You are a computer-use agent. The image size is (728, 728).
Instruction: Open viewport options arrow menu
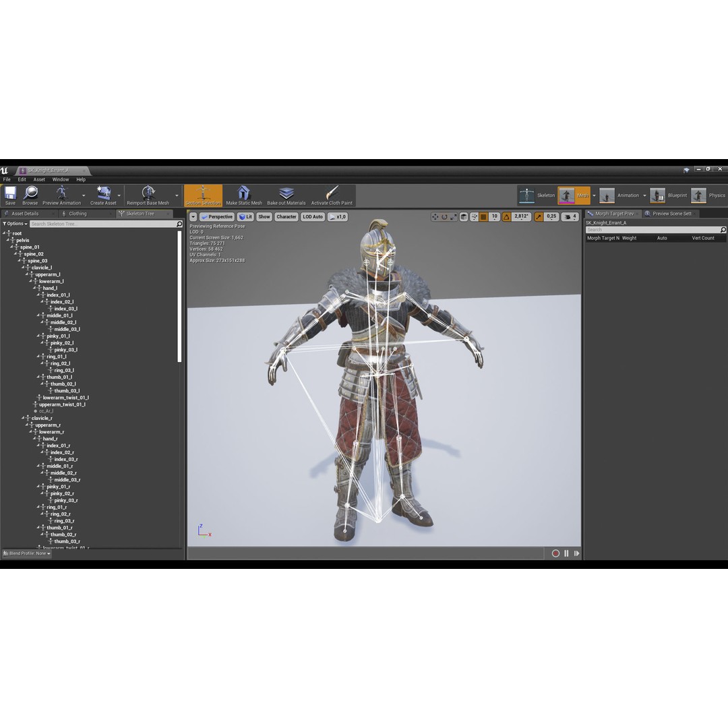pos(193,217)
